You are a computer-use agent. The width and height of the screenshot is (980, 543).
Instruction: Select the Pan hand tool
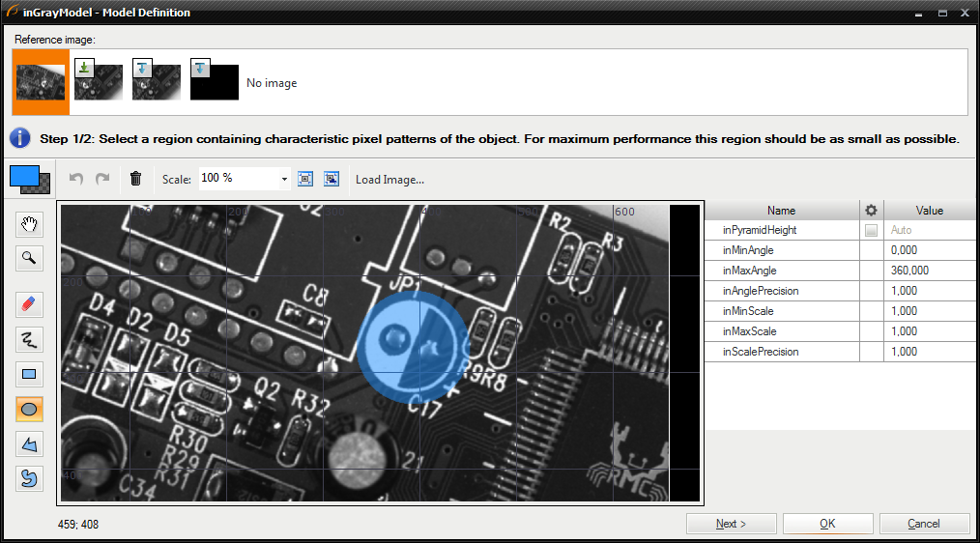click(30, 225)
